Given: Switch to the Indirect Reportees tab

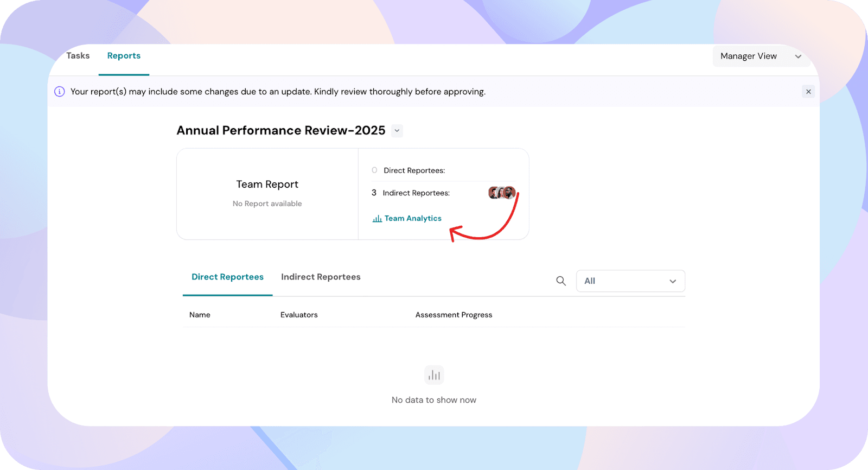Looking at the screenshot, I should 321,277.
